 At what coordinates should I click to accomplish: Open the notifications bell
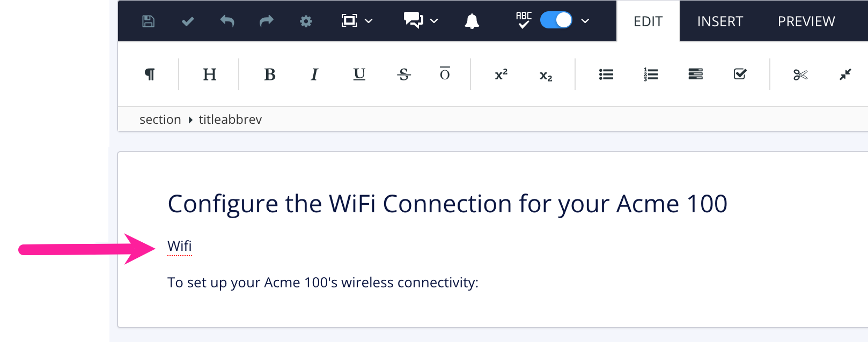pyautogui.click(x=472, y=21)
